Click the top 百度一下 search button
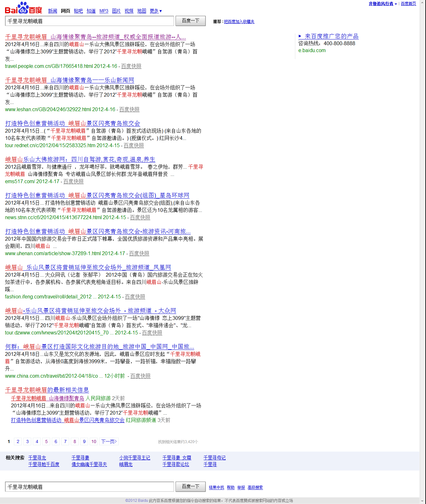The height and width of the screenshot is (504, 426). [x=191, y=21]
